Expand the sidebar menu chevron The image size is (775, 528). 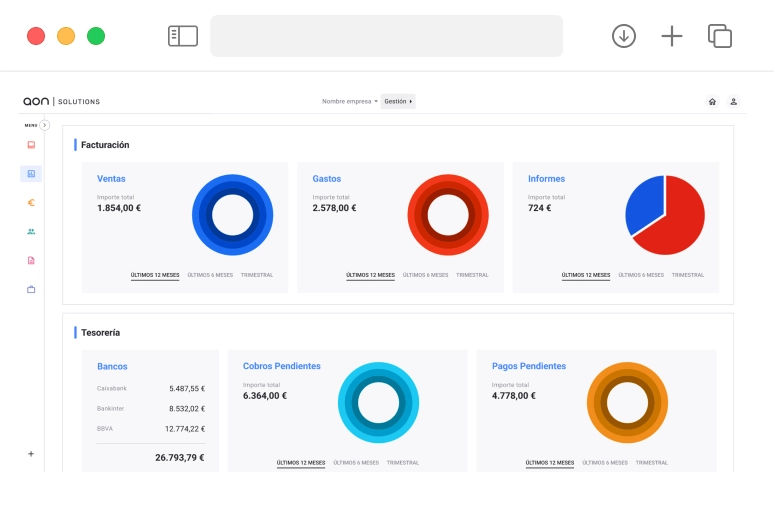[44, 125]
